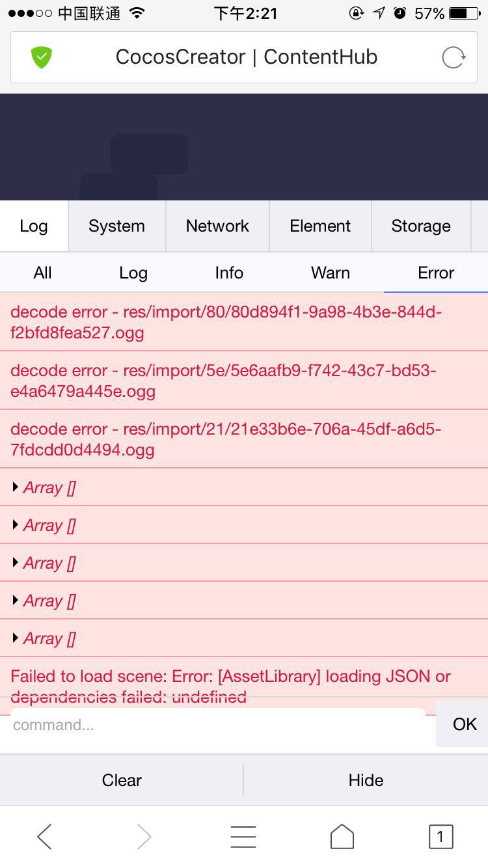This screenshot has width=488, height=868.
Task: Focus the command input field
Action: 218,725
